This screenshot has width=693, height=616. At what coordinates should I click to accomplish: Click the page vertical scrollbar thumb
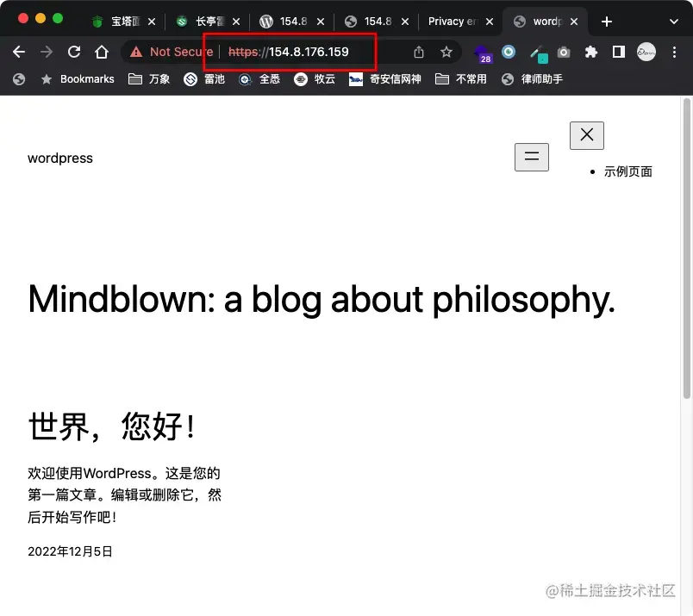tap(686, 248)
